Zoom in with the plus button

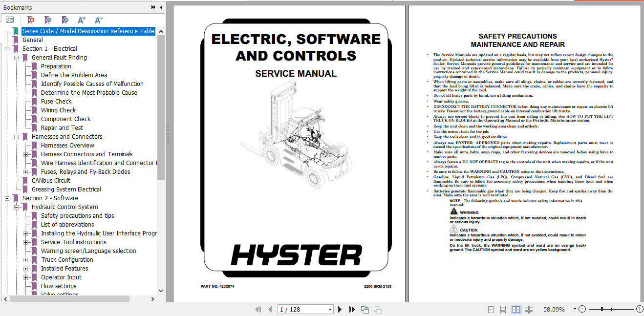point(640,309)
